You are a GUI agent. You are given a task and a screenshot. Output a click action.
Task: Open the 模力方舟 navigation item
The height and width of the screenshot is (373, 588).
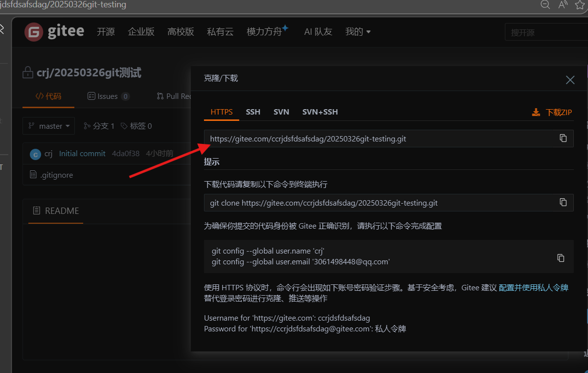pos(268,31)
